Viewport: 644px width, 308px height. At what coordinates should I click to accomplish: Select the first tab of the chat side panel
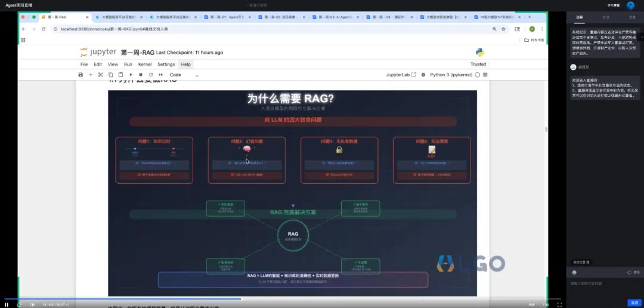(579, 17)
